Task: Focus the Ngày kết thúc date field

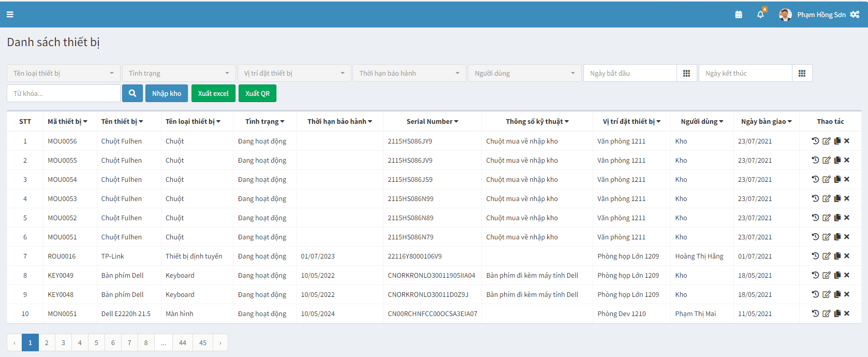Action: [745, 73]
